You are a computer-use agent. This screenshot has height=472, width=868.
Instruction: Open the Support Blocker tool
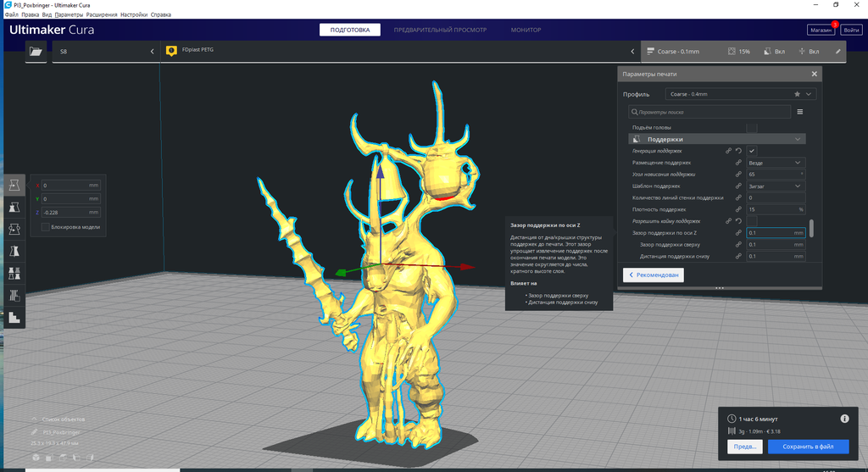pyautogui.click(x=14, y=295)
